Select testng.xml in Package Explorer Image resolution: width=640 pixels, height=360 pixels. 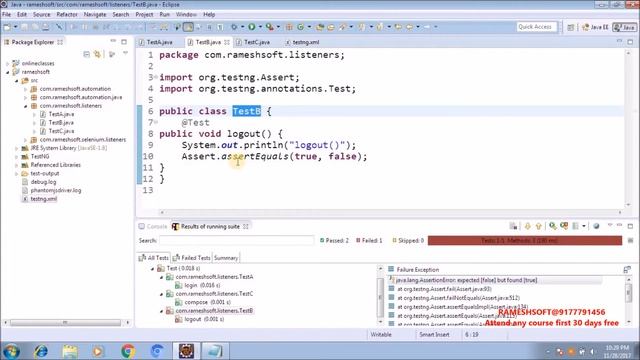[x=44, y=199]
